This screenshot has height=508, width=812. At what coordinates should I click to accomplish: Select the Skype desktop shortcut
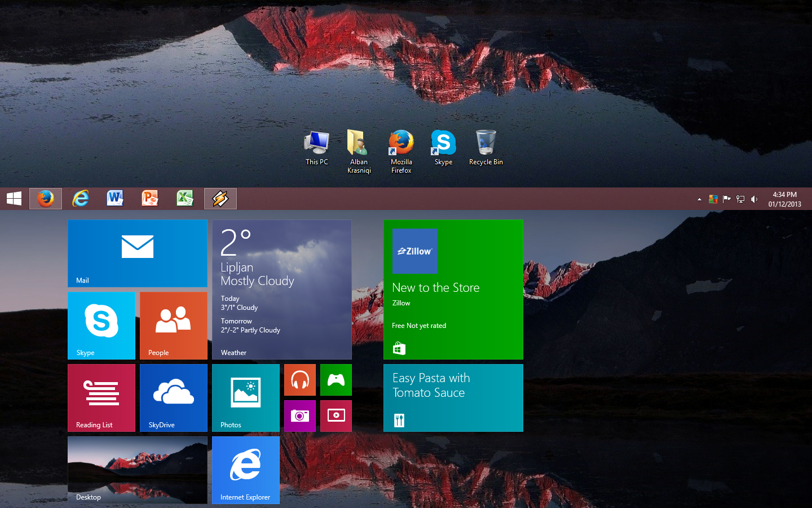[444, 148]
